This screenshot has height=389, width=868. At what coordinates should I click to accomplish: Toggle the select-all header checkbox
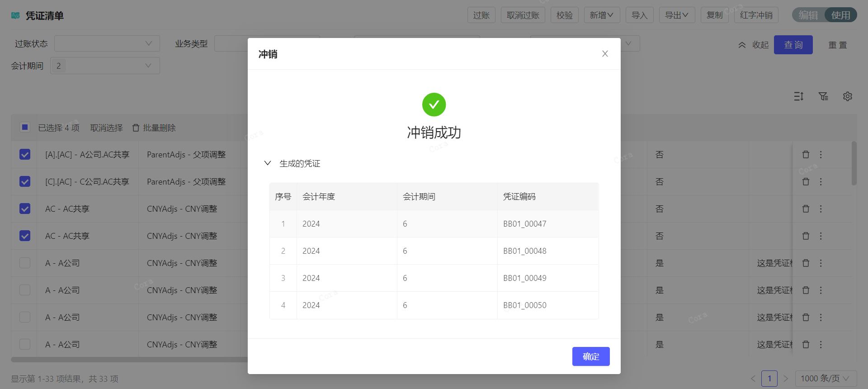pos(25,128)
